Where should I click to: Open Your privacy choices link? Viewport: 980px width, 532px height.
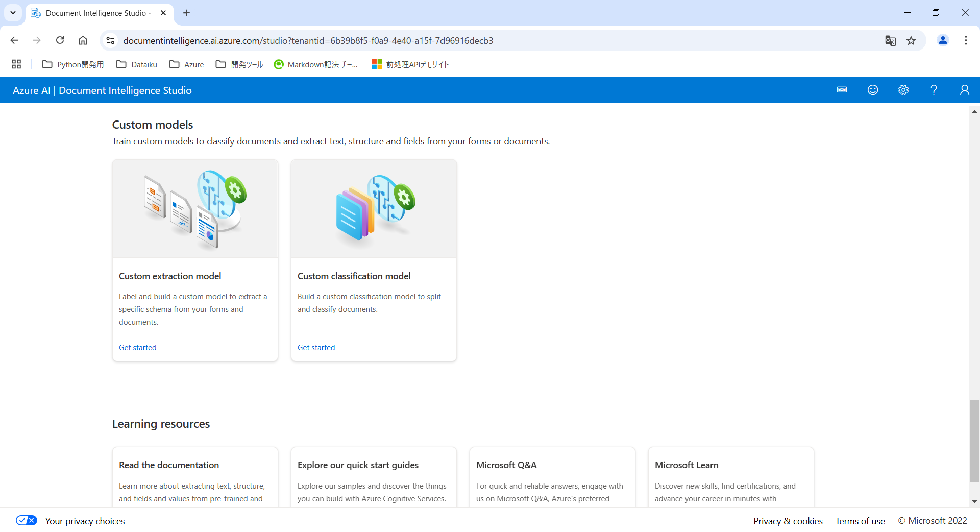[85, 521]
